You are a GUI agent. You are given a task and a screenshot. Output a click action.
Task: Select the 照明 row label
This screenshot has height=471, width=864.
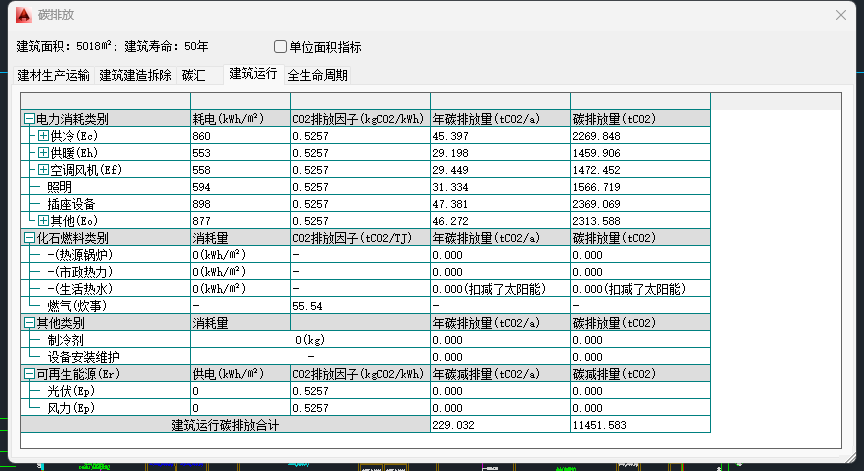60,187
